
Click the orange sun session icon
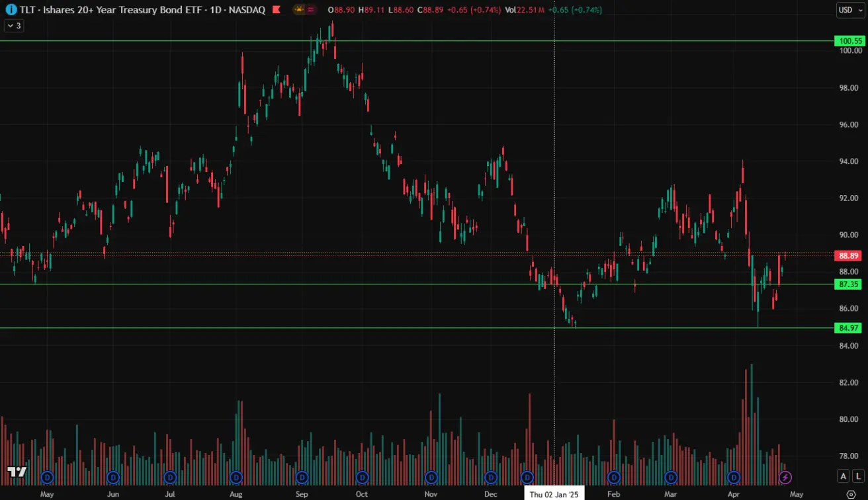point(299,10)
